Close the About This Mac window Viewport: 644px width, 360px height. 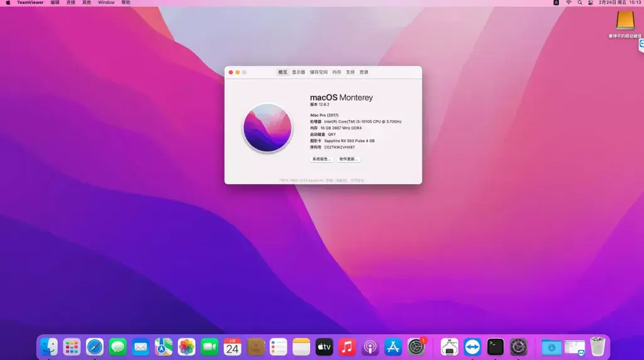pos(231,72)
